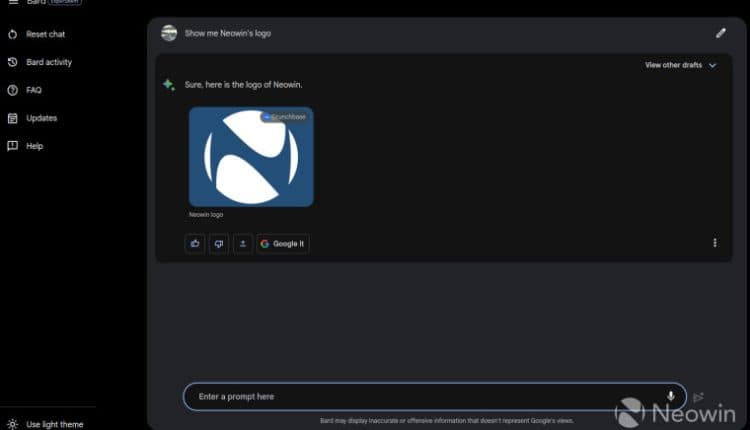Click the export response icon
750x430 pixels.
tap(243, 243)
